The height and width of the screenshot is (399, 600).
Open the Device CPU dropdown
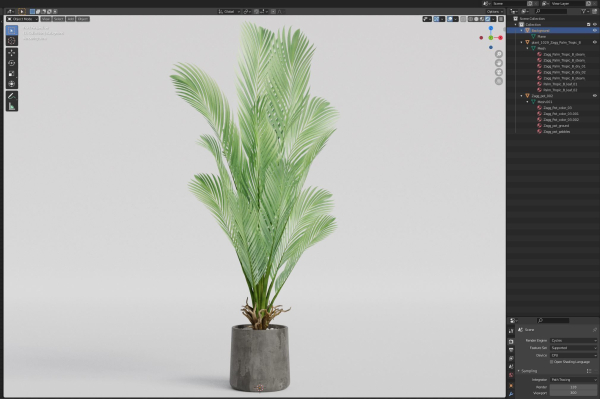(x=573, y=355)
